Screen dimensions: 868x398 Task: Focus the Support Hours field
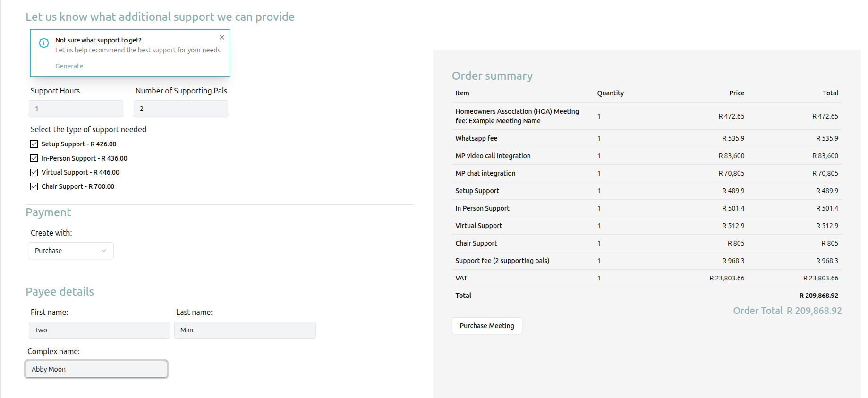tap(76, 109)
